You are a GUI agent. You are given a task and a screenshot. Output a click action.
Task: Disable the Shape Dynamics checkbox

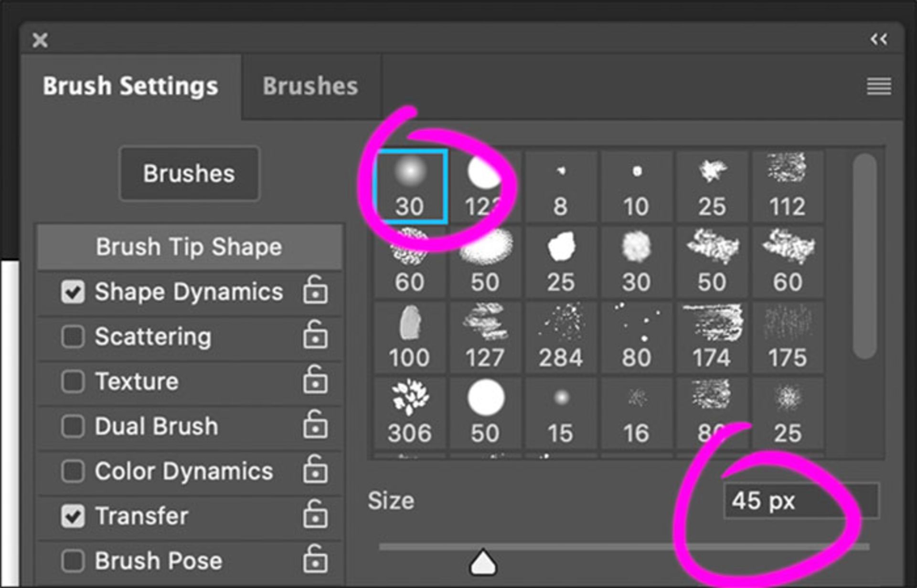tap(73, 292)
